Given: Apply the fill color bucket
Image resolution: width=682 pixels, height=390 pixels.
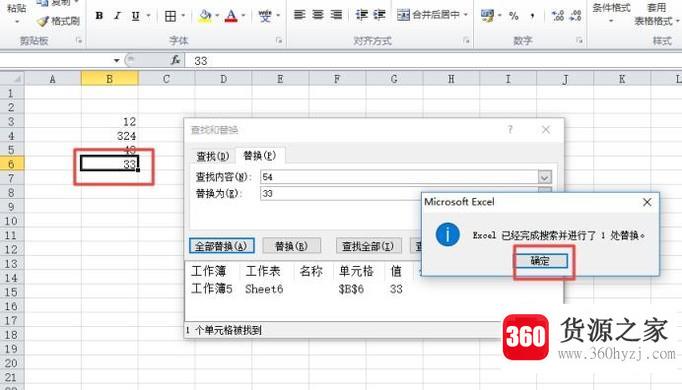Looking at the screenshot, I should [x=205, y=16].
